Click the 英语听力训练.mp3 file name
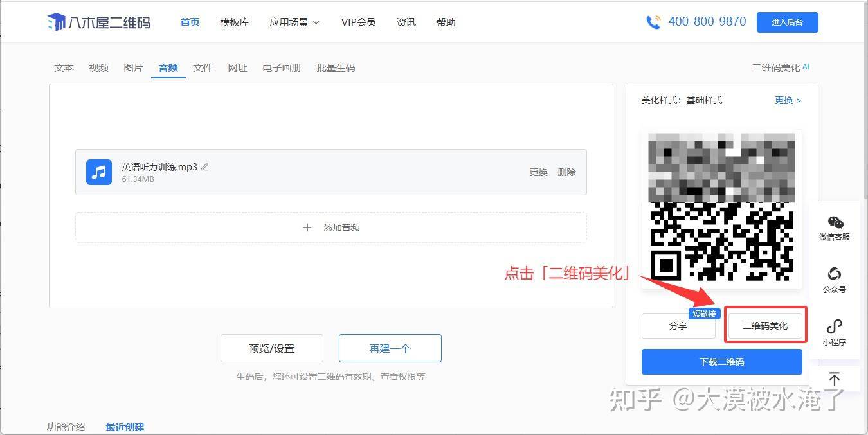The height and width of the screenshot is (435, 868). 159,167
